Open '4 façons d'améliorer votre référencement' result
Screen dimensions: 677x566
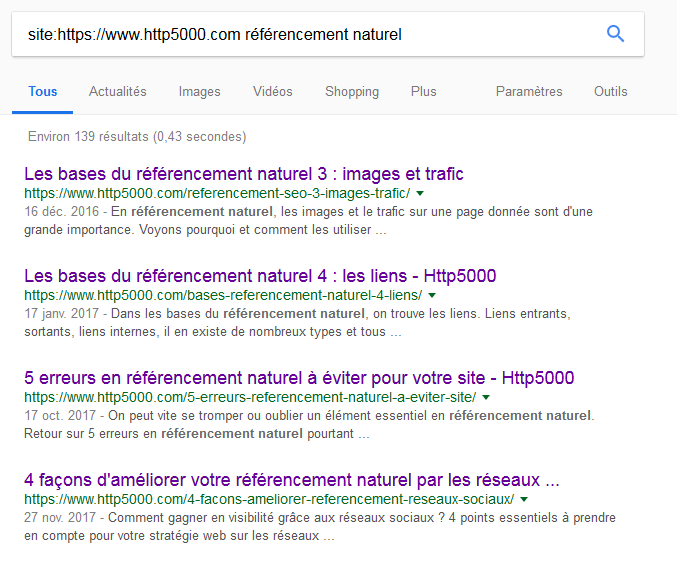tap(292, 480)
